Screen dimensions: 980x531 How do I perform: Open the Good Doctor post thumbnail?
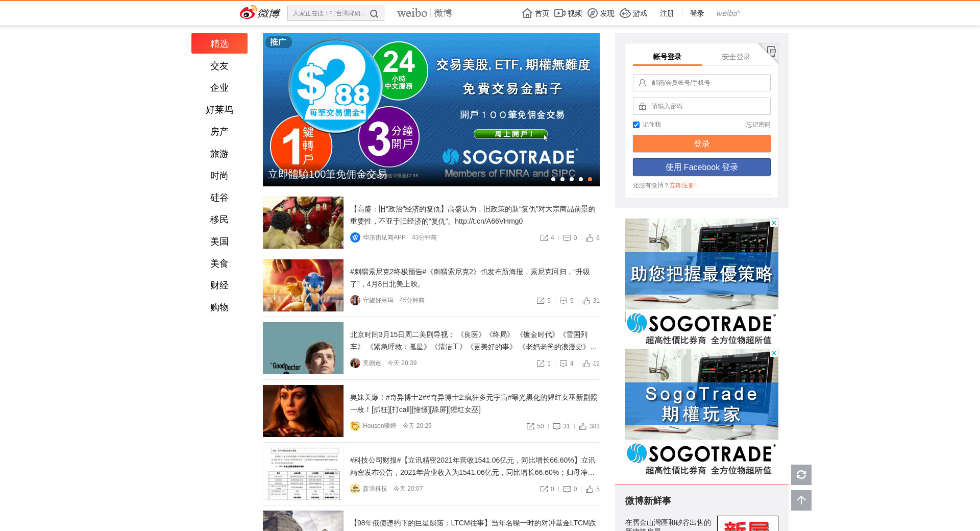pyautogui.click(x=303, y=348)
